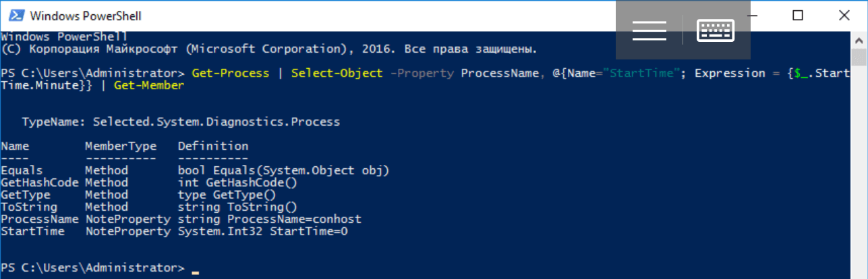Open the hamburger menu overlay
The width and height of the screenshot is (868, 279).
pos(649,30)
